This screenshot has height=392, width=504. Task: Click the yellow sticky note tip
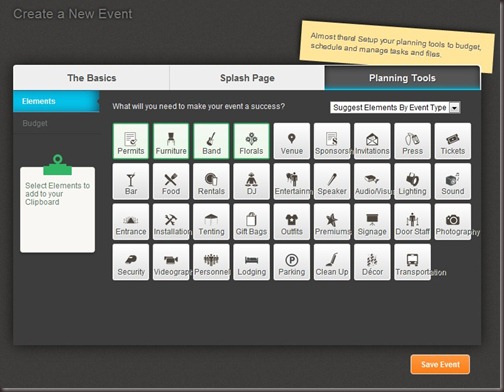point(396,46)
